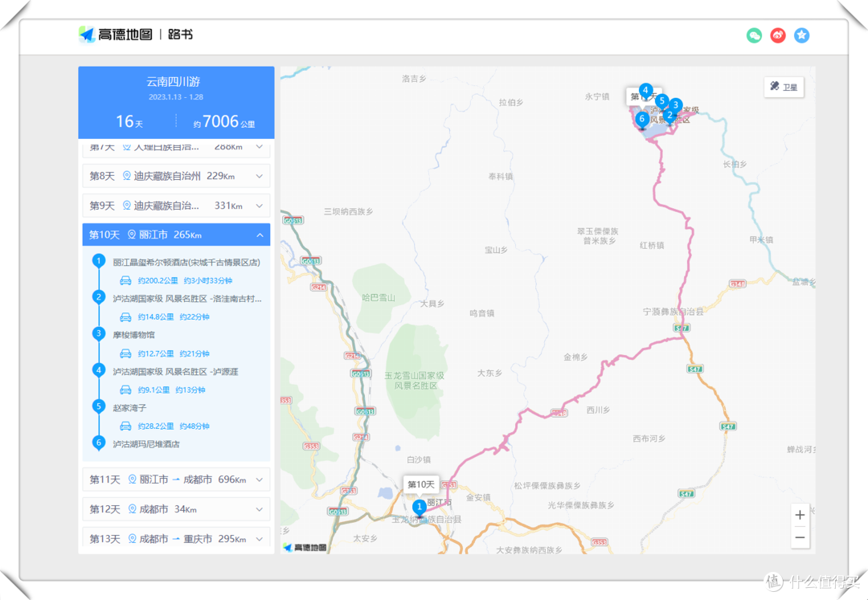
Task: Select stop 2 泸沽湖 洛洼南古村
Action: tap(187, 299)
